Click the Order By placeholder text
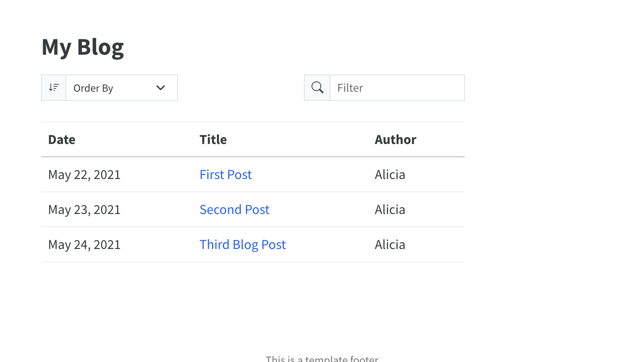This screenshot has height=362, width=644. click(x=93, y=88)
